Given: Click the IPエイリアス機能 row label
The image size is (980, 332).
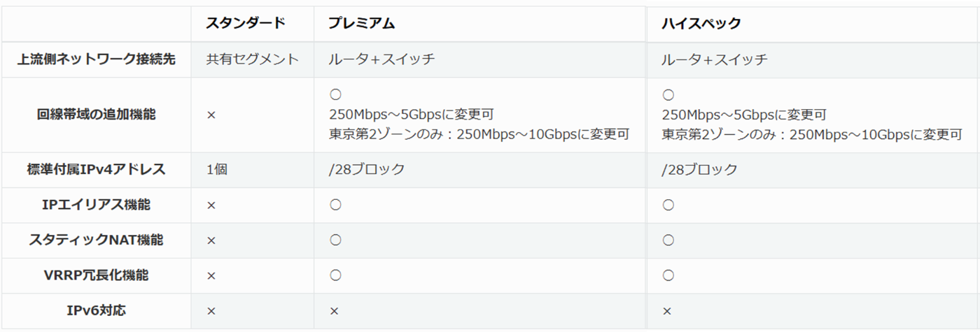Looking at the screenshot, I should (96, 205).
